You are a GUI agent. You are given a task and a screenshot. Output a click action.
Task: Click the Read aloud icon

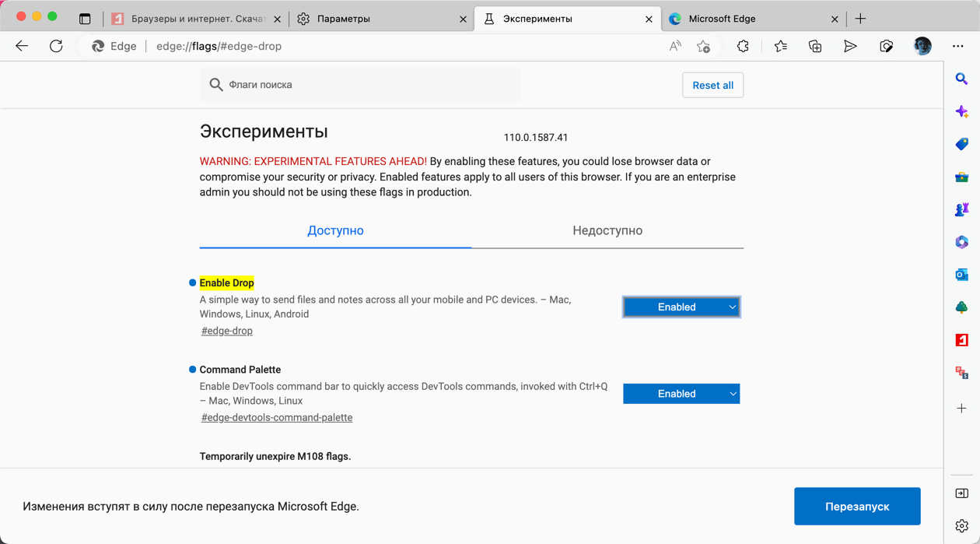coord(675,47)
